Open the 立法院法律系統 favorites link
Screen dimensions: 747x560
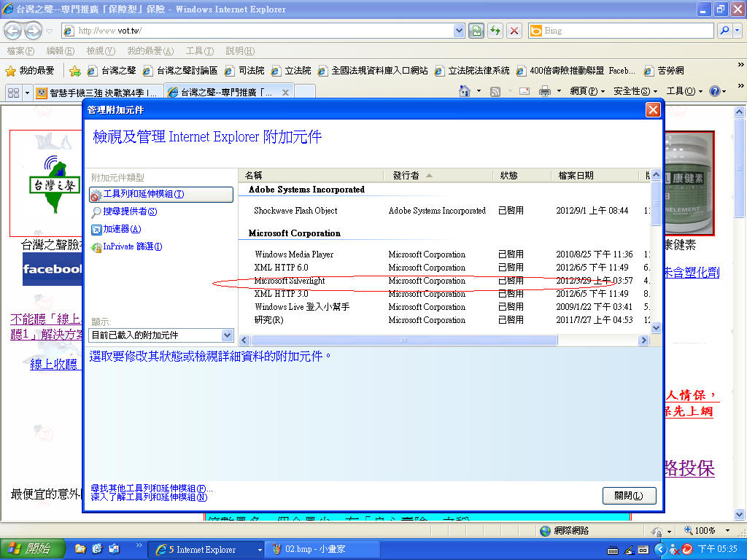[x=472, y=71]
